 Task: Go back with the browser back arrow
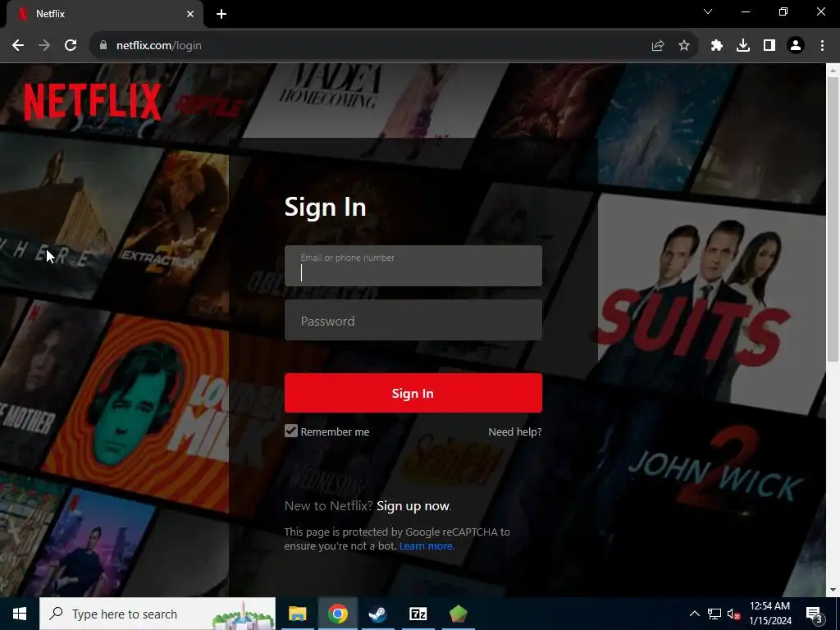[x=18, y=46]
